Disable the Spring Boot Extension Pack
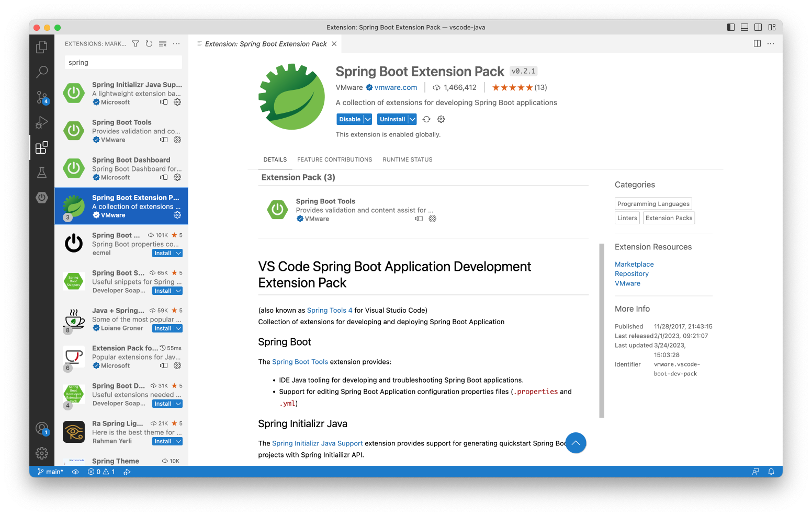This screenshot has height=516, width=812. pyautogui.click(x=349, y=119)
